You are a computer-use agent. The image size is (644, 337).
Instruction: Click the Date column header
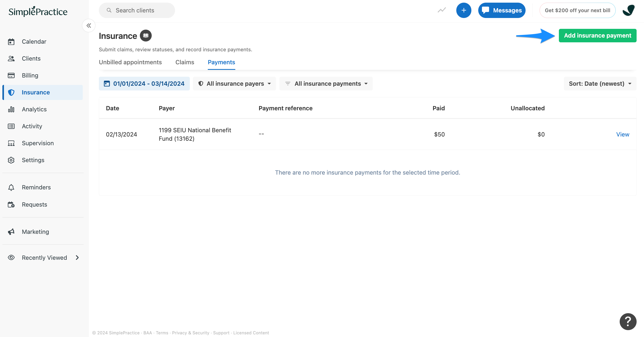[x=113, y=108]
